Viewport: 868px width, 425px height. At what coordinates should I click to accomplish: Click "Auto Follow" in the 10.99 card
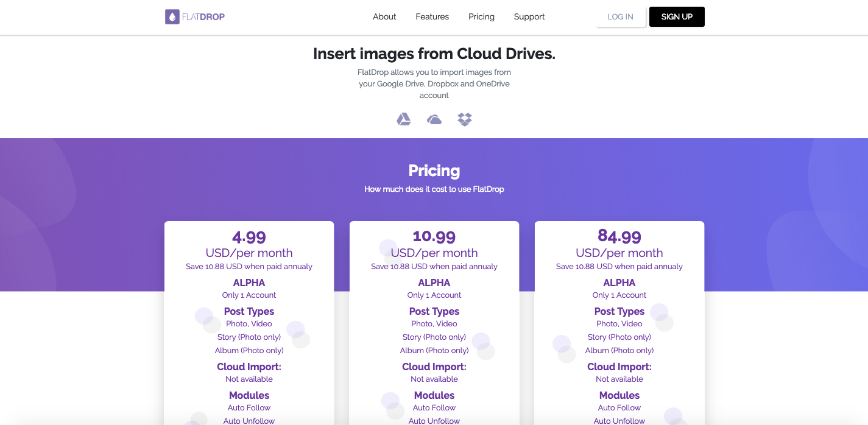(434, 408)
